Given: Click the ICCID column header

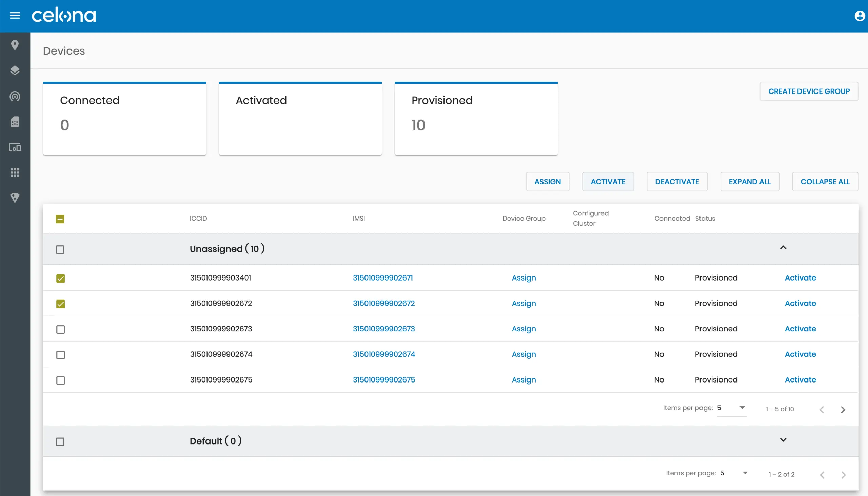Looking at the screenshot, I should pyautogui.click(x=198, y=219).
